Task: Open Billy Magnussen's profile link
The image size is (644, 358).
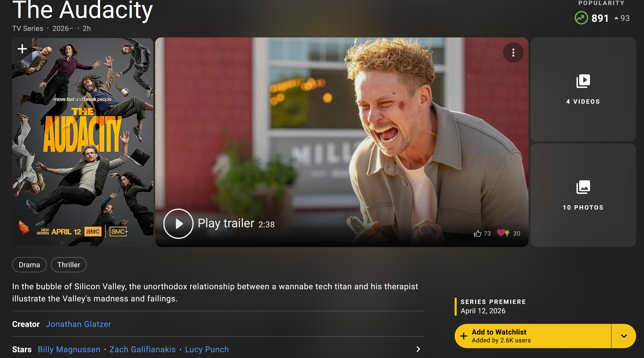Action: pyautogui.click(x=69, y=349)
